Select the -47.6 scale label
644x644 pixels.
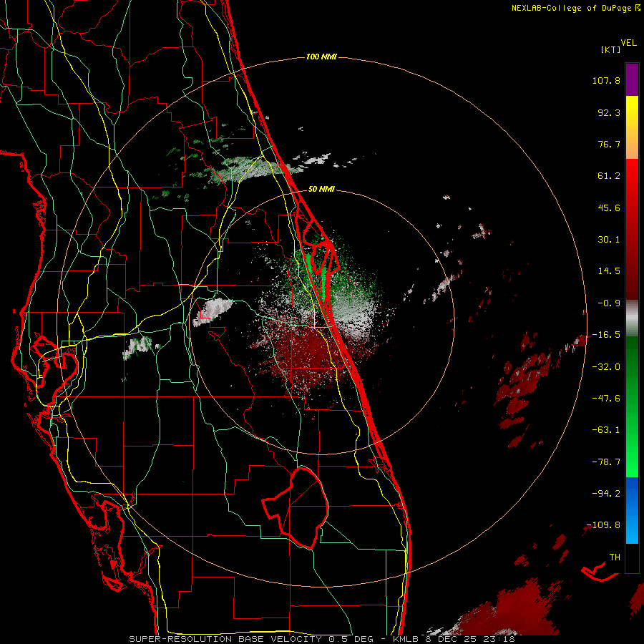[x=606, y=399]
